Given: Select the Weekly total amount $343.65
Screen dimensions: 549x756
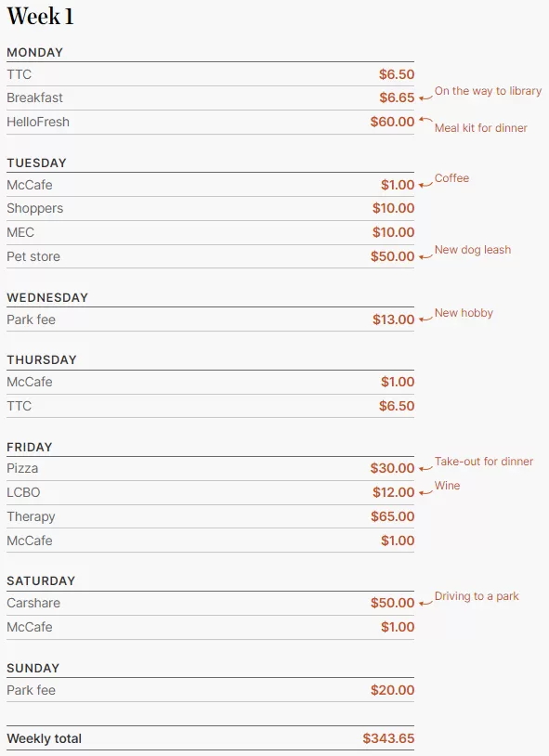Looking at the screenshot, I should [x=388, y=738].
